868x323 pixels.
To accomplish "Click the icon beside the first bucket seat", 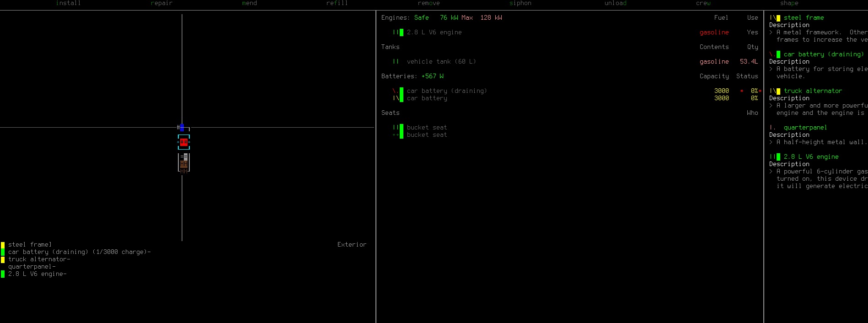I will point(398,128).
